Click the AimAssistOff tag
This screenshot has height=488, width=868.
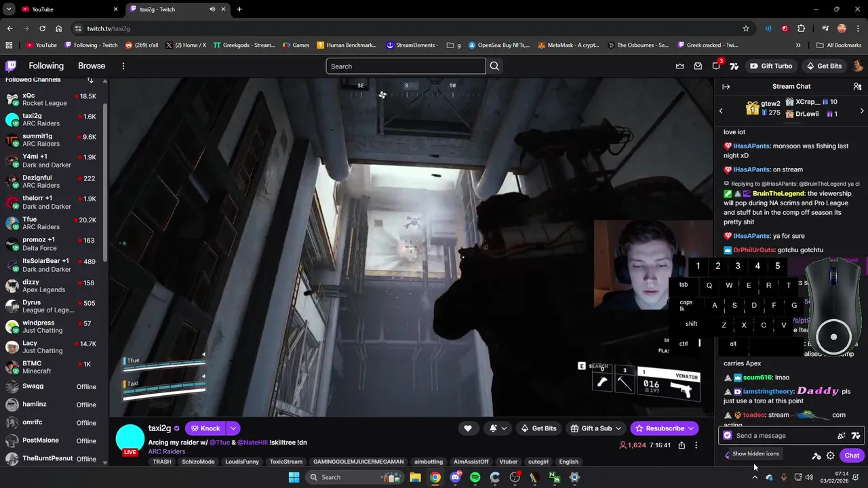point(471,462)
